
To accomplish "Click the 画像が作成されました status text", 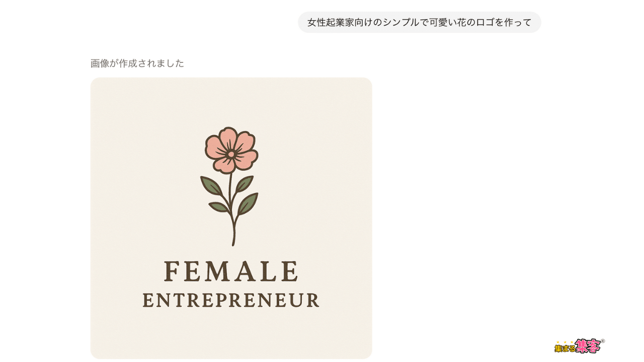I will coord(137,63).
